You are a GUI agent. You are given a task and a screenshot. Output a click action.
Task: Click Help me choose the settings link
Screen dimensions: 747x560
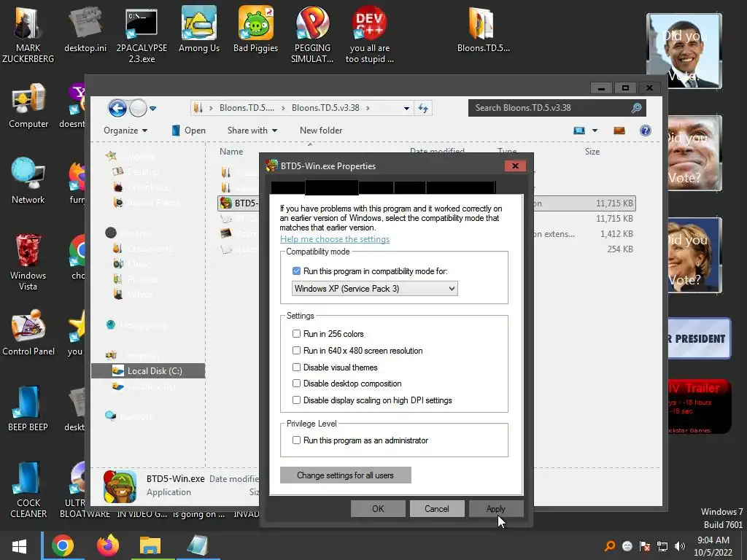click(334, 239)
